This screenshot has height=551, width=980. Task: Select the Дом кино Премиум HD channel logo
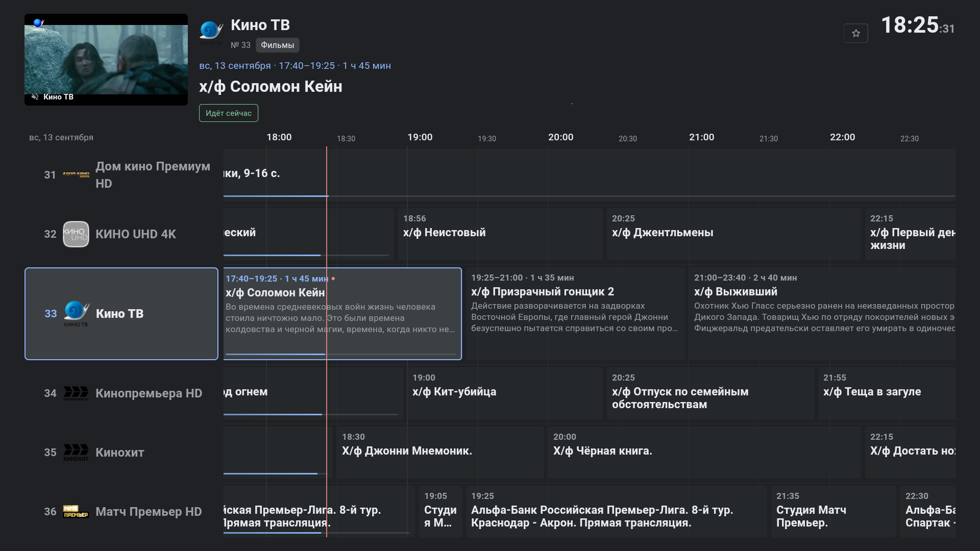[x=76, y=174]
